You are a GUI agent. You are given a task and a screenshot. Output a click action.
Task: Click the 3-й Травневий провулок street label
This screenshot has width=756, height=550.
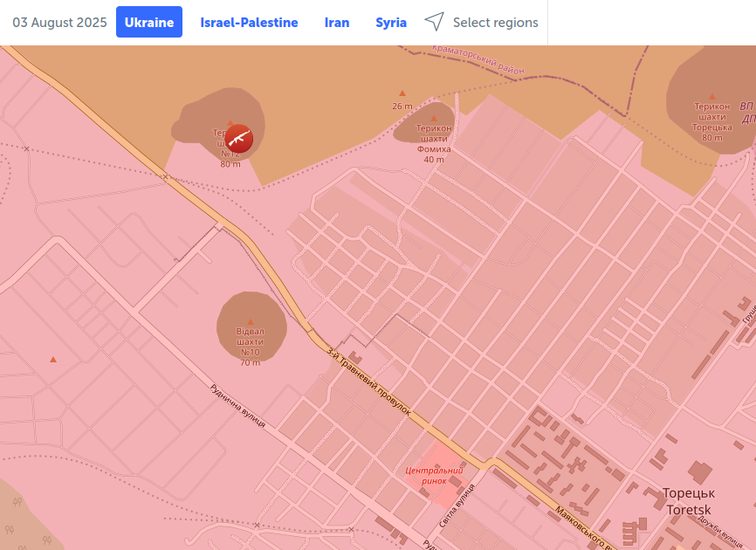pos(369,382)
